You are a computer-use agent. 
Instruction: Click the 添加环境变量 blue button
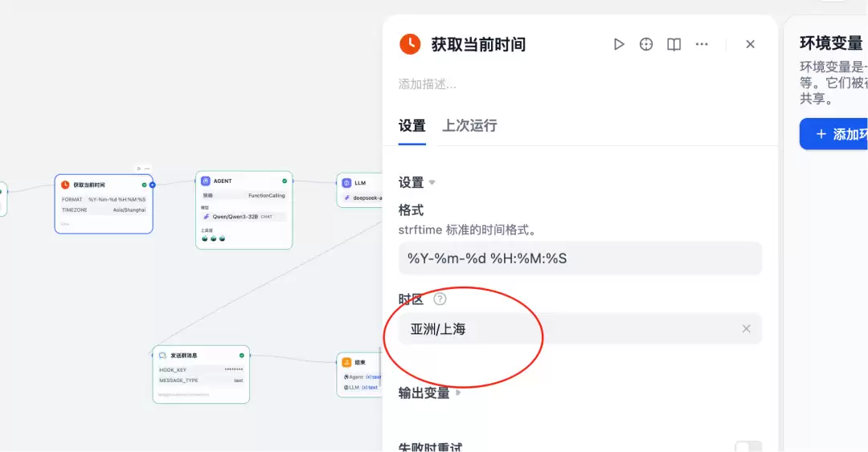(x=833, y=134)
